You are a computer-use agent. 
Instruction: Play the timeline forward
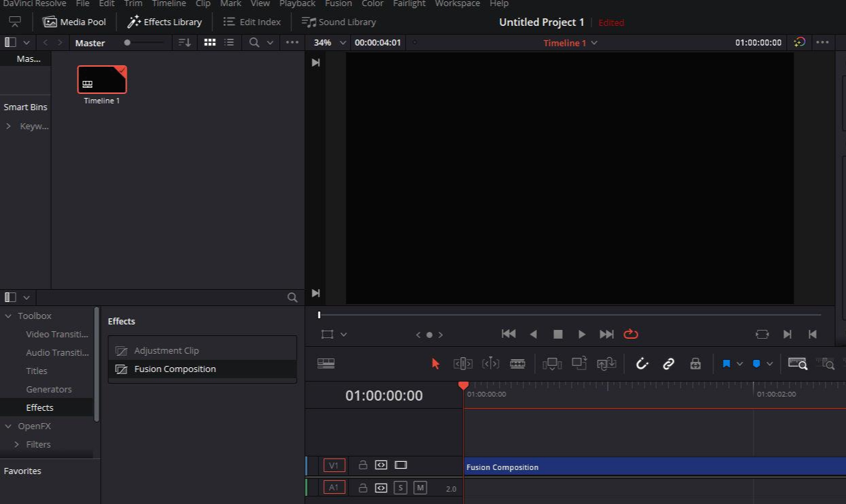(582, 334)
